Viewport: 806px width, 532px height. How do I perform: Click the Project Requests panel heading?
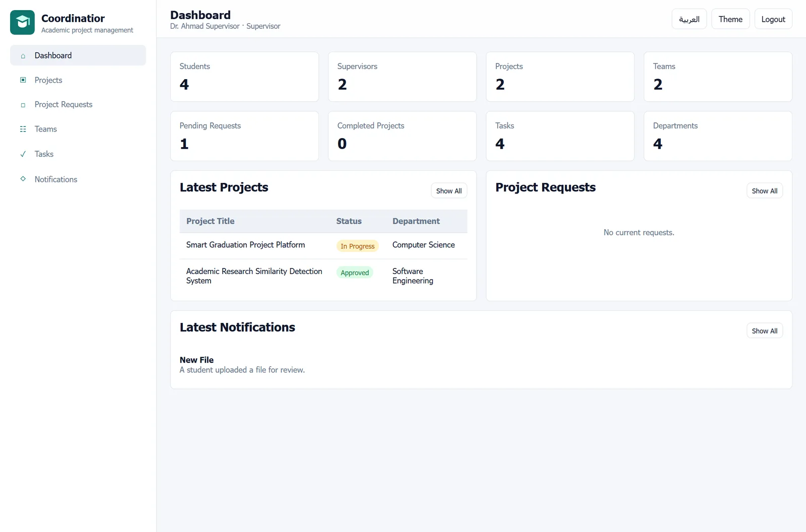click(x=546, y=187)
